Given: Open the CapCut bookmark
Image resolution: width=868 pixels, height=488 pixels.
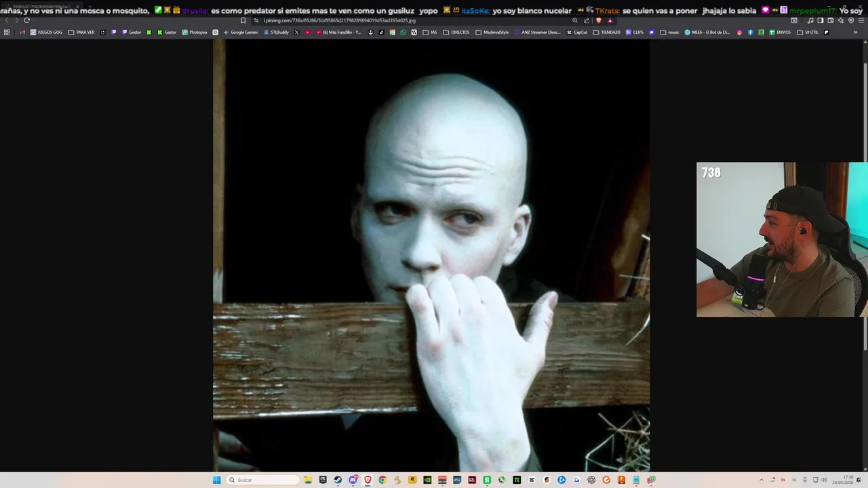Looking at the screenshot, I should [577, 32].
